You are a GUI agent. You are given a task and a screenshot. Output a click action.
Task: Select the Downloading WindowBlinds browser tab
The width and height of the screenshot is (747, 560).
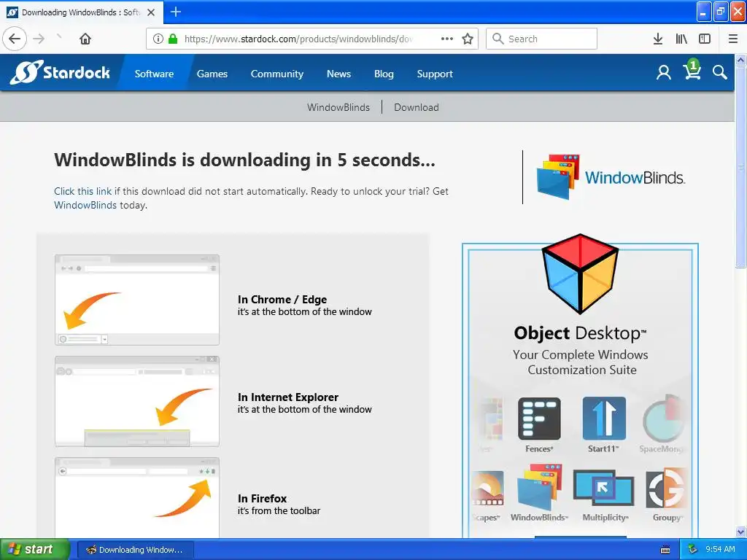tap(82, 12)
